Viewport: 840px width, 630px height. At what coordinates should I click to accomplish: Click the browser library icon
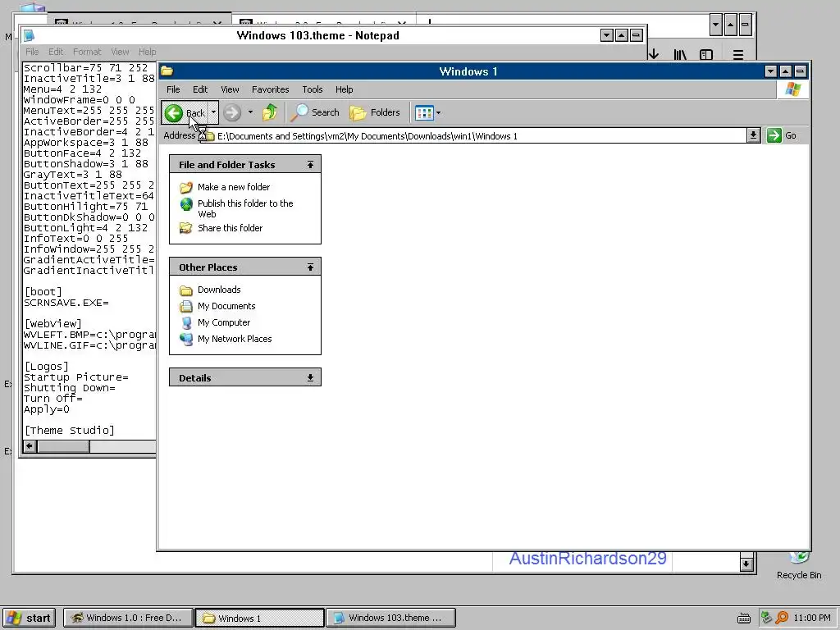click(680, 55)
